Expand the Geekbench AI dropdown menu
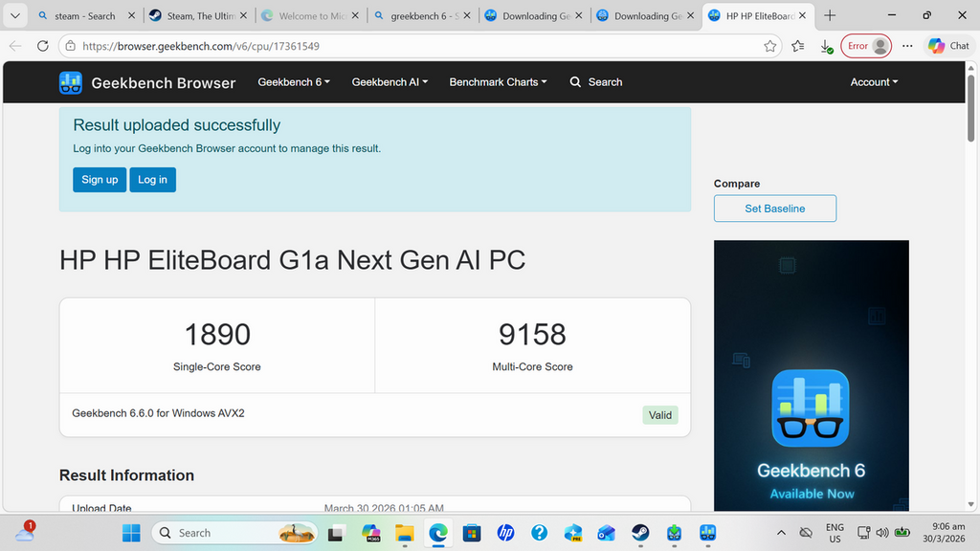The height and width of the screenshot is (551, 980). click(x=390, y=82)
